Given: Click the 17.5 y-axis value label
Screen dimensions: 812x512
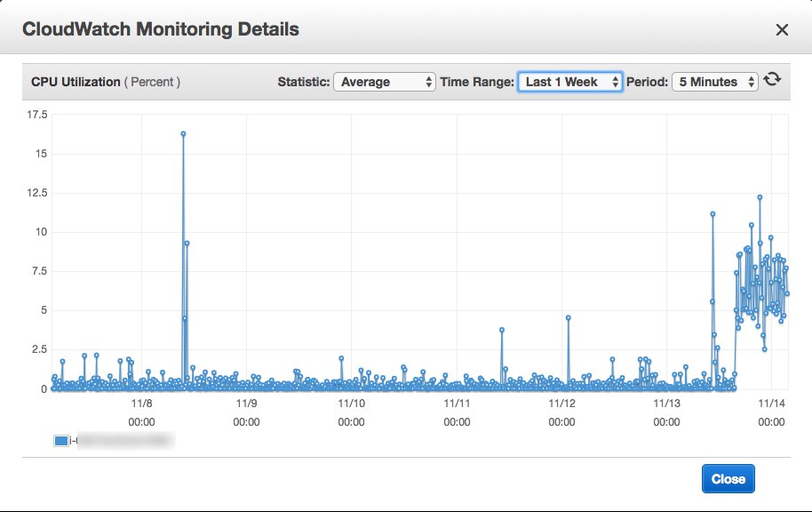Looking at the screenshot, I should tap(38, 115).
